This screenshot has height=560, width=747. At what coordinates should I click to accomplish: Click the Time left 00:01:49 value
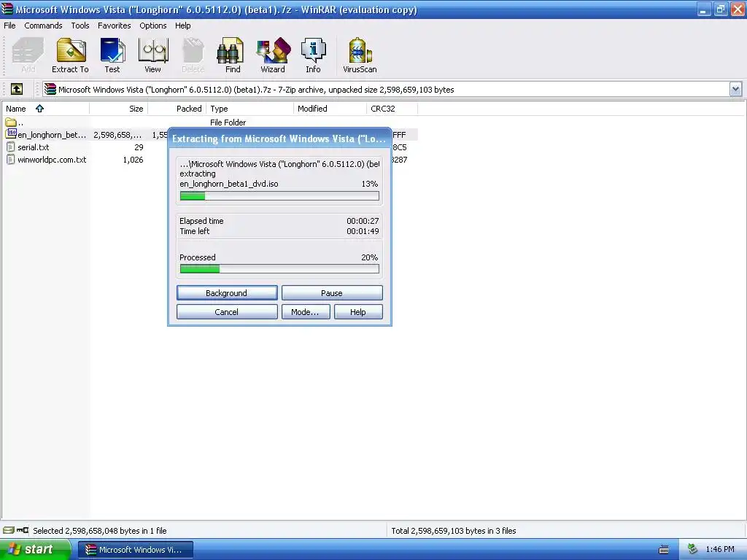coord(363,231)
